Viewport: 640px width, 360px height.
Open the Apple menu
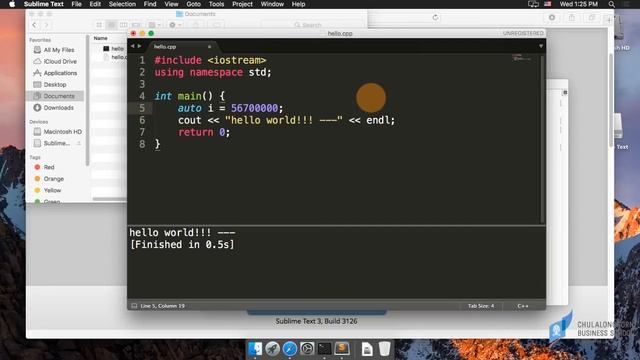(x=12, y=4)
